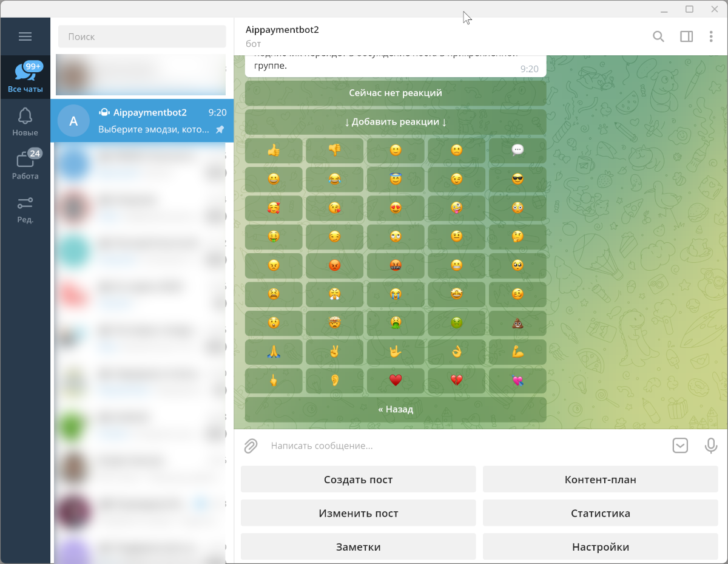This screenshot has height=564, width=728.
Task: Choose the middle finger emoji
Action: pos(274,381)
